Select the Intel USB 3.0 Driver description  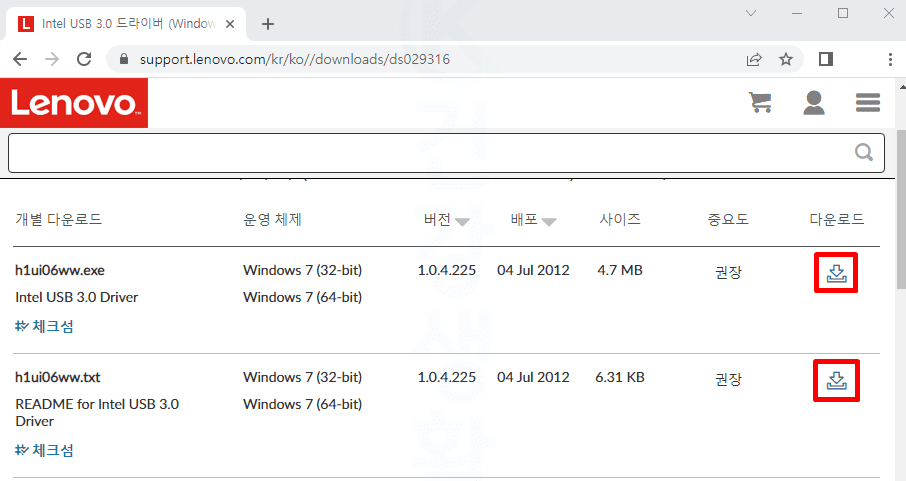click(x=77, y=297)
